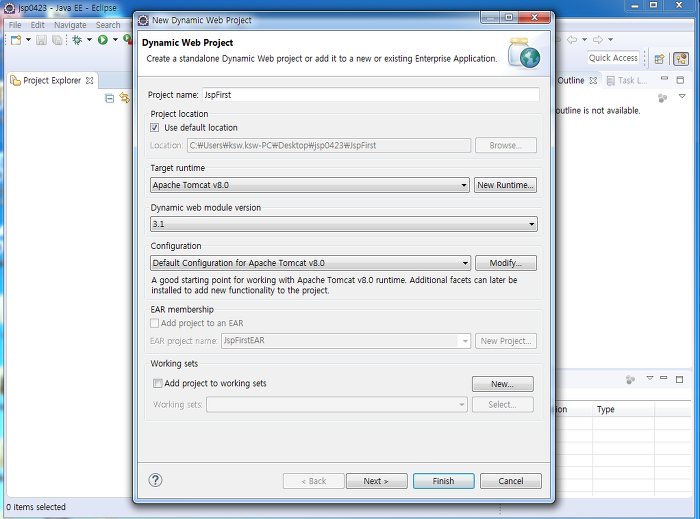Open the Edit menu
Image resolution: width=700 pixels, height=519 pixels.
(38, 25)
